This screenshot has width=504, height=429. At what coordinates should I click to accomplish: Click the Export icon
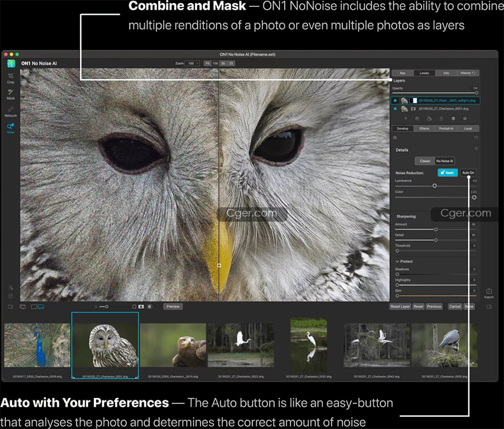coord(489,293)
